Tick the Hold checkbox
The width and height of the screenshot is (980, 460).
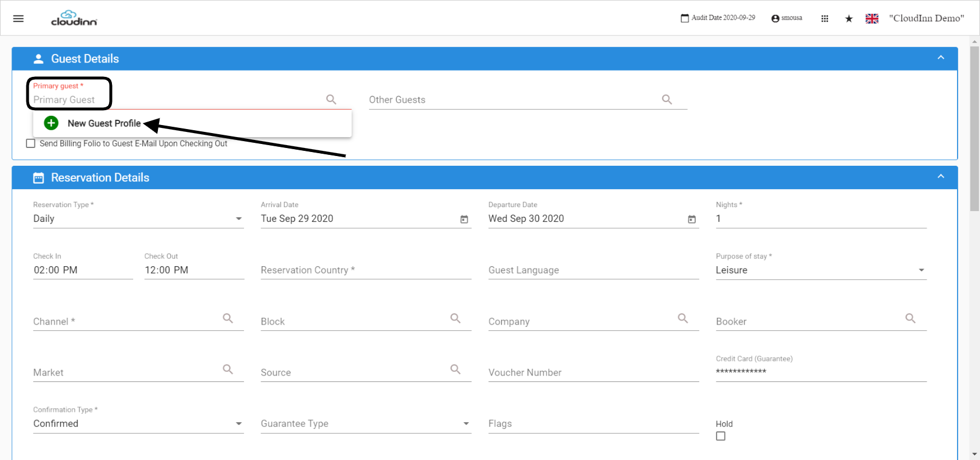pyautogui.click(x=721, y=436)
